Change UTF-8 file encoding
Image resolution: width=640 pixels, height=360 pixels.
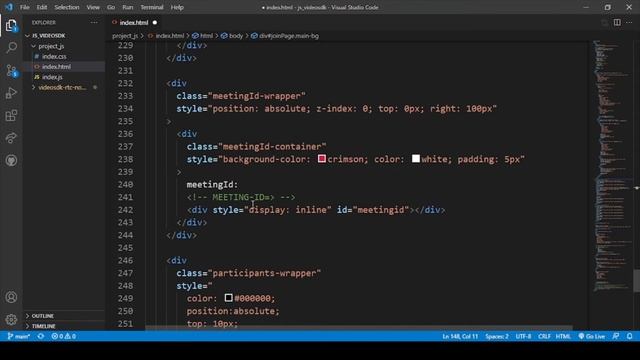(x=523, y=336)
